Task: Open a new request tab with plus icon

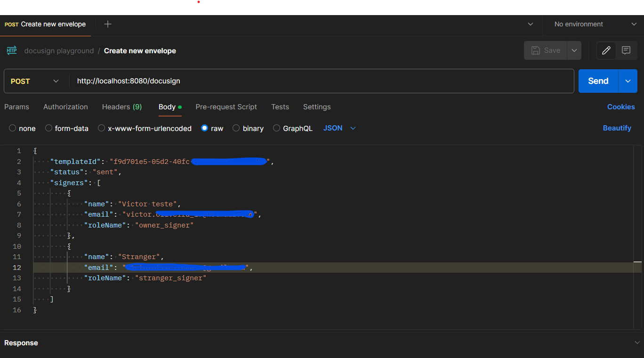Action: tap(108, 24)
